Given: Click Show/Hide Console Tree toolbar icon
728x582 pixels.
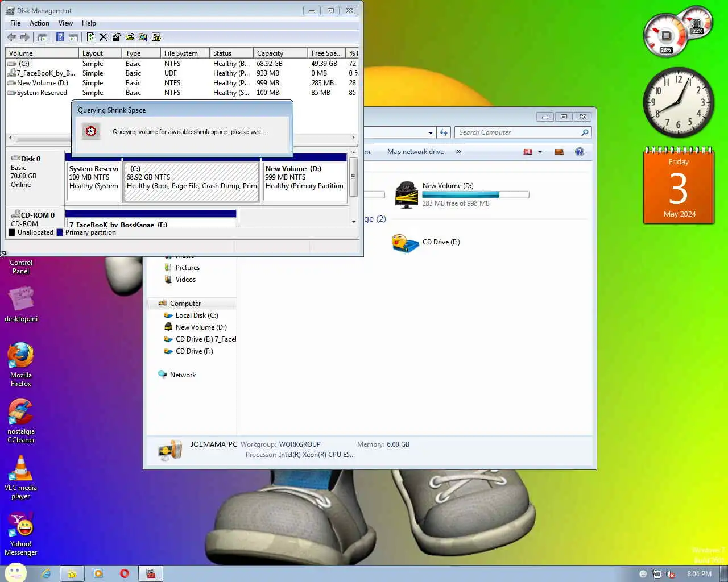Looking at the screenshot, I should 43,37.
